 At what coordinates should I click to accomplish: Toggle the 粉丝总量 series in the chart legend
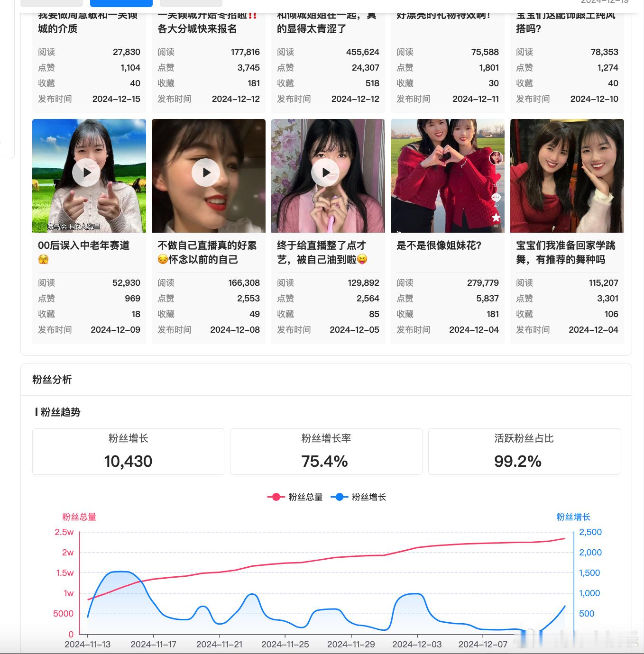click(295, 497)
